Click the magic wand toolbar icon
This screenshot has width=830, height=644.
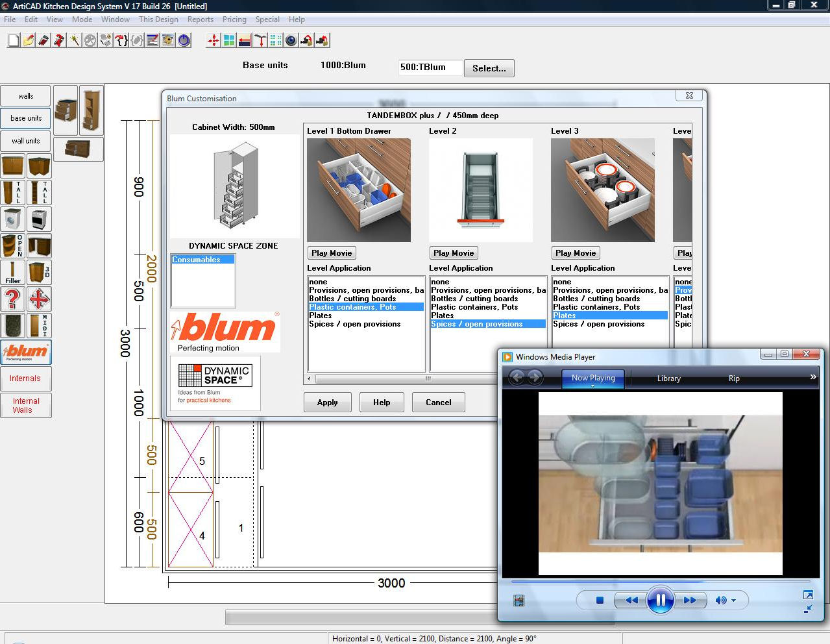[x=75, y=41]
